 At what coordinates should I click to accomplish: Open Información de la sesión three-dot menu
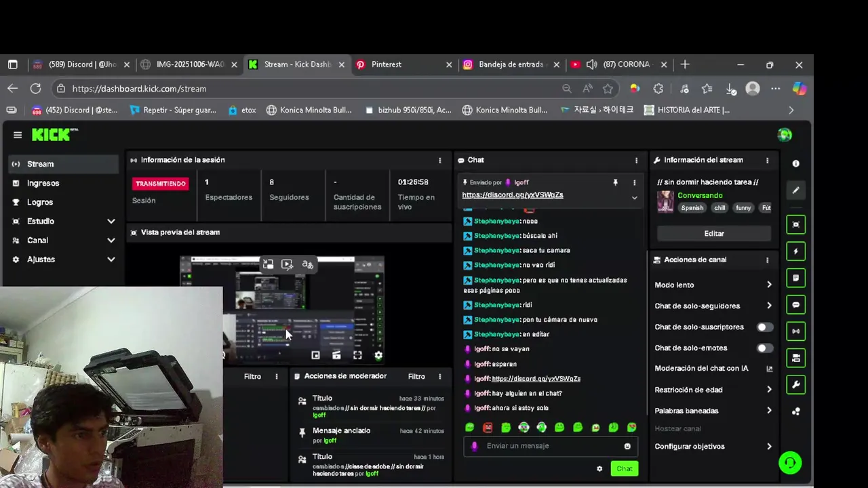point(439,161)
